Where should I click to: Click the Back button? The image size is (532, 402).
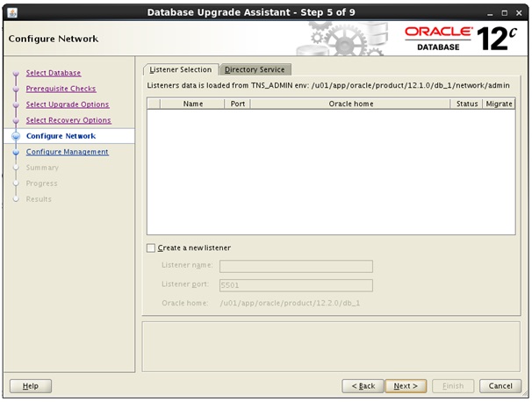click(363, 386)
